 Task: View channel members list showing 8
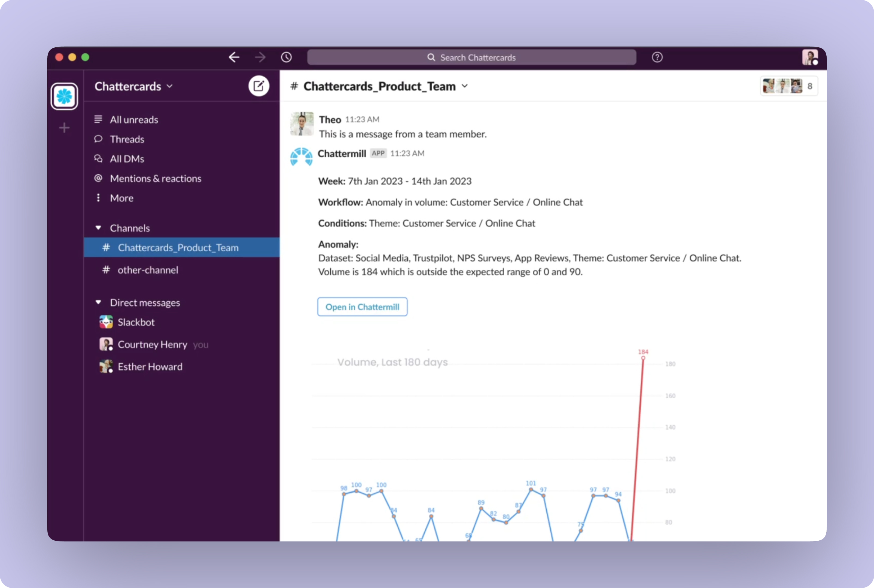788,86
